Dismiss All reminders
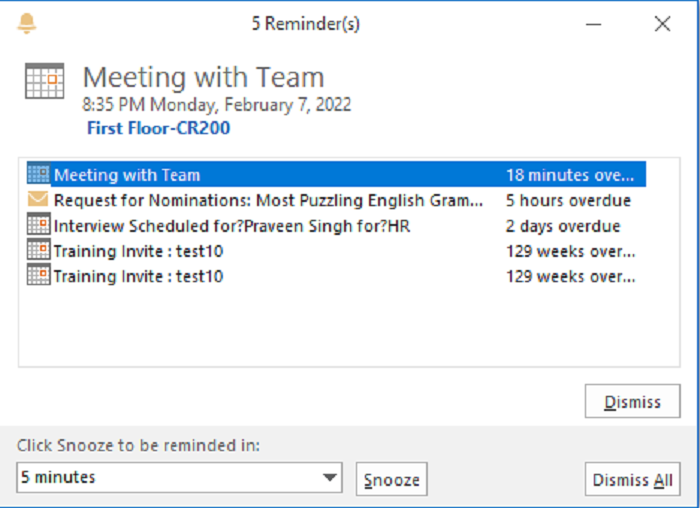This screenshot has width=700, height=508. pyautogui.click(x=633, y=479)
